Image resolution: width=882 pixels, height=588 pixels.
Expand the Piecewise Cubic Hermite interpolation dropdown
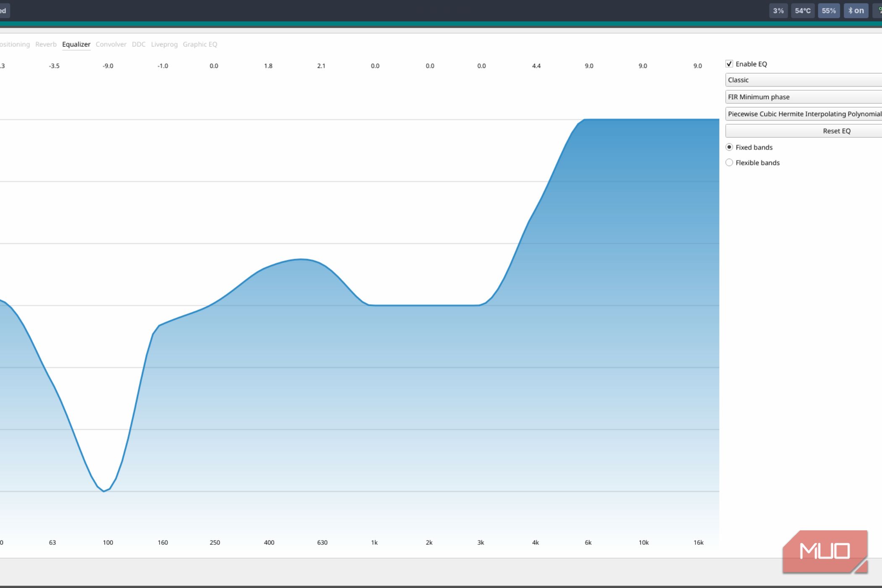click(803, 114)
